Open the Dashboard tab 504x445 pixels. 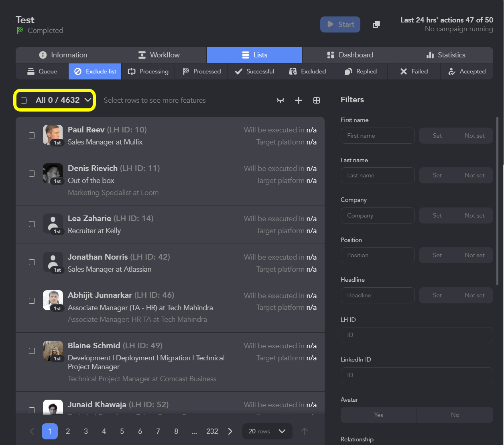pos(350,55)
